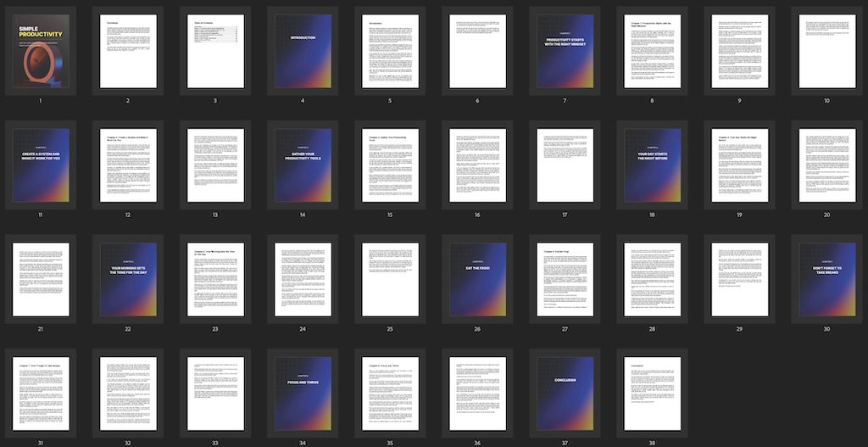Select the page 12 thumbnail with Chapter 2 text
Image resolution: width=868 pixels, height=447 pixels.
pyautogui.click(x=128, y=165)
